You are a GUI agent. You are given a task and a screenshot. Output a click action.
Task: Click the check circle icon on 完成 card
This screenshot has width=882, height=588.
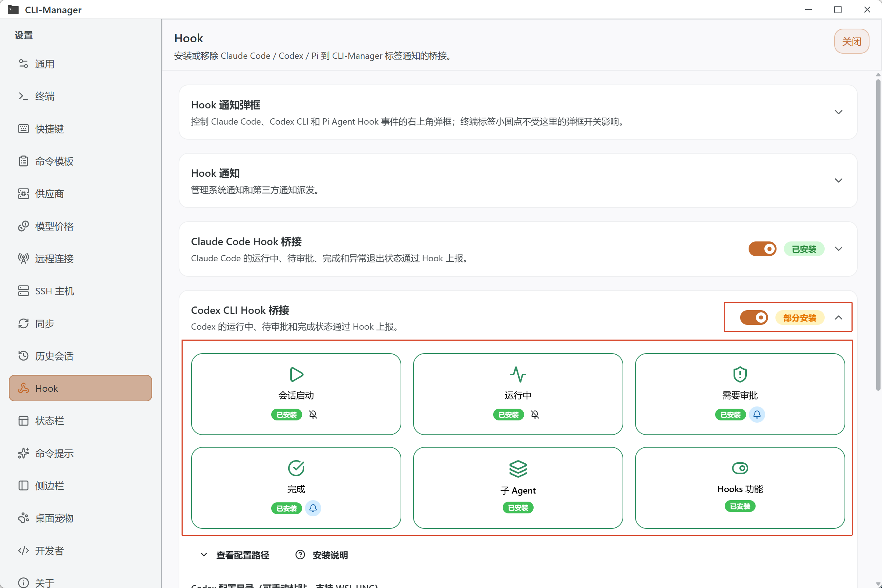296,468
